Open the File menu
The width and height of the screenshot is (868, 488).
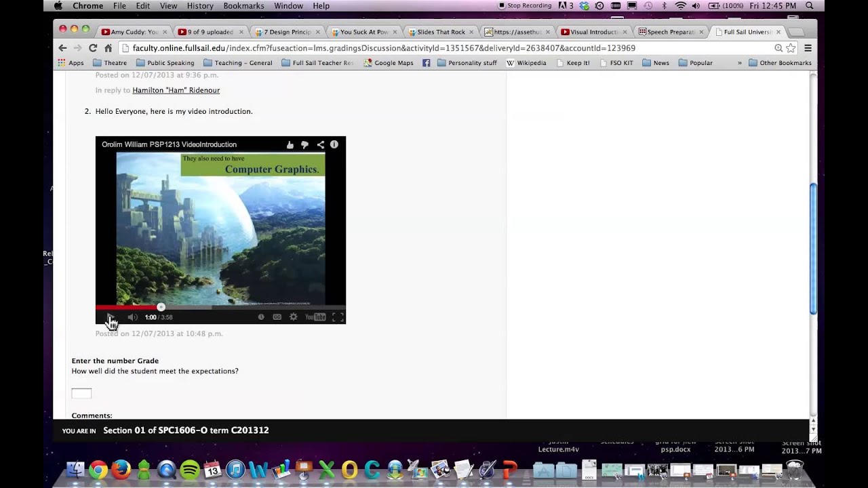point(119,5)
